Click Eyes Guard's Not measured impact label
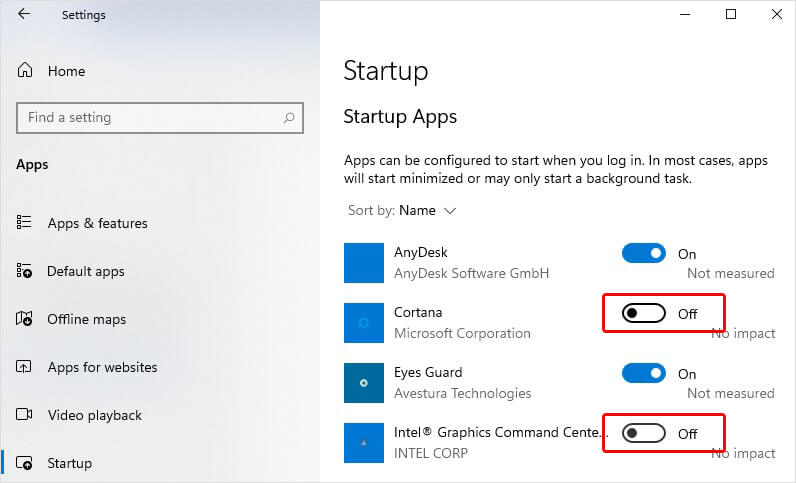Screen dimensions: 796x483 click(x=731, y=393)
